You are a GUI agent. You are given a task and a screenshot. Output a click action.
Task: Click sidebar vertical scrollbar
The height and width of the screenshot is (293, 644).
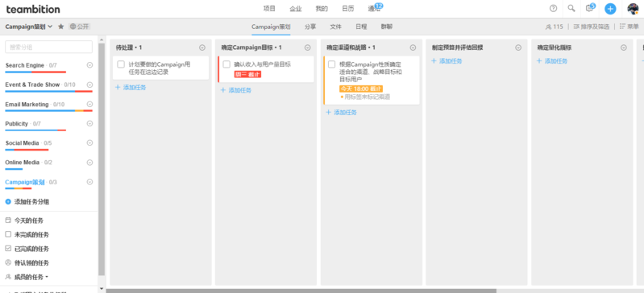[x=102, y=159]
